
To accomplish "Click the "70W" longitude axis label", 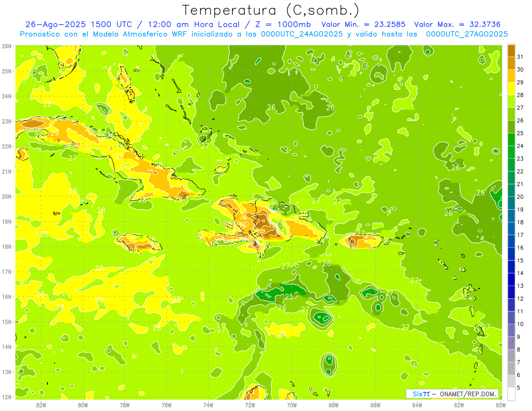I will pos(292,405).
